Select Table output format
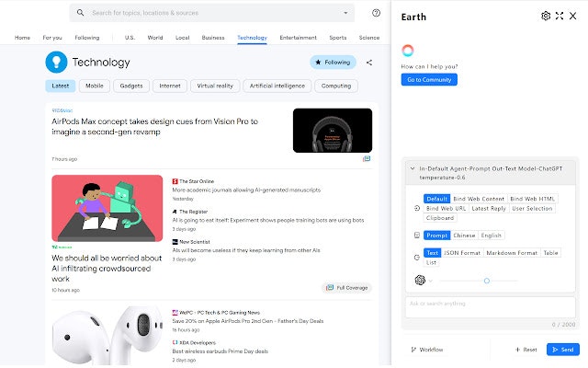588x368 pixels. tap(550, 253)
